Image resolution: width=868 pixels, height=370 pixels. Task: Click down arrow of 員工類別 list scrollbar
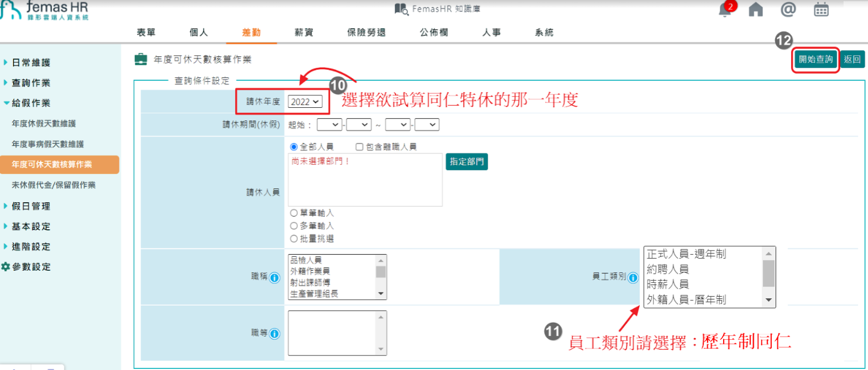point(768,300)
